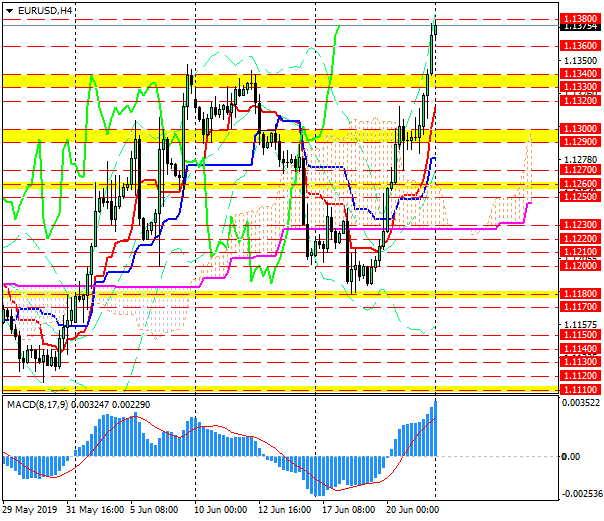Select the 1.11800 price level label
The width and height of the screenshot is (604, 521).
580,294
